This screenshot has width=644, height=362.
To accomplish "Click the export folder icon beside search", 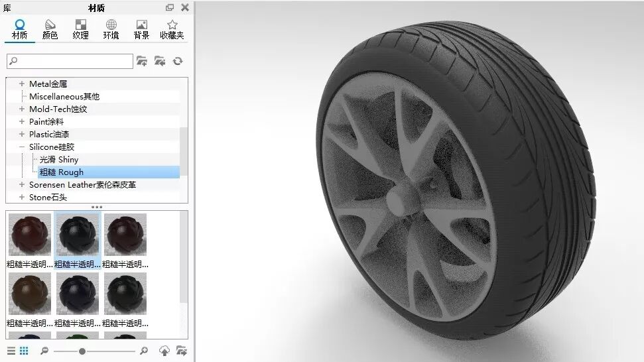I will (x=160, y=61).
